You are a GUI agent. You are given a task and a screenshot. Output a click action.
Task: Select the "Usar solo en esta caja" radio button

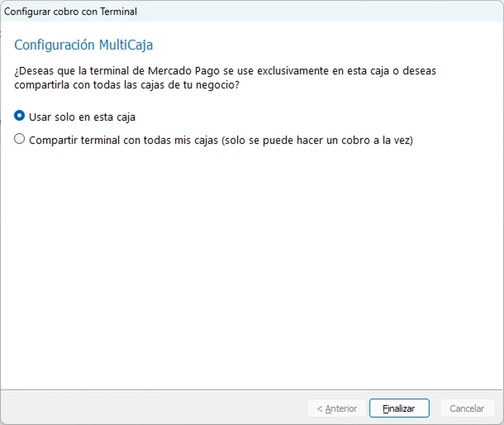click(x=20, y=116)
